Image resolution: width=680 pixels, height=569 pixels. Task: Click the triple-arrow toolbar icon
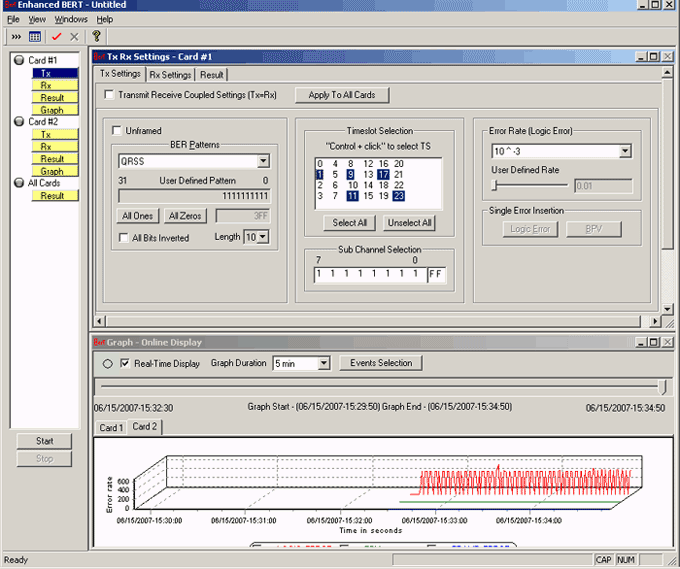coord(16,37)
